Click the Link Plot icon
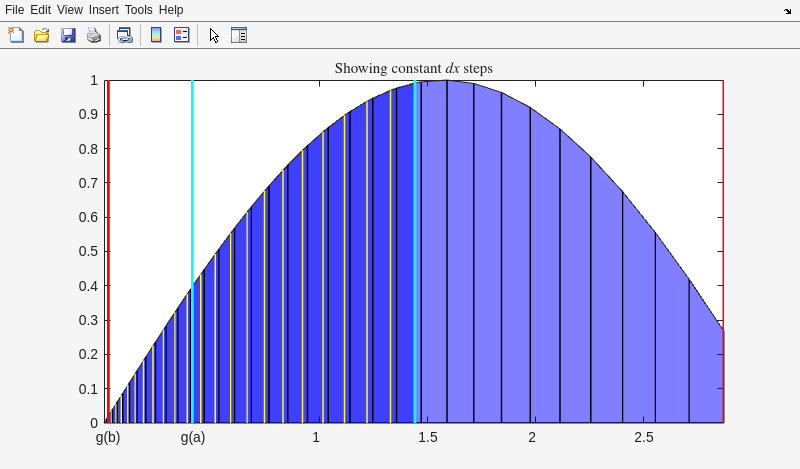800x469 pixels. click(124, 35)
